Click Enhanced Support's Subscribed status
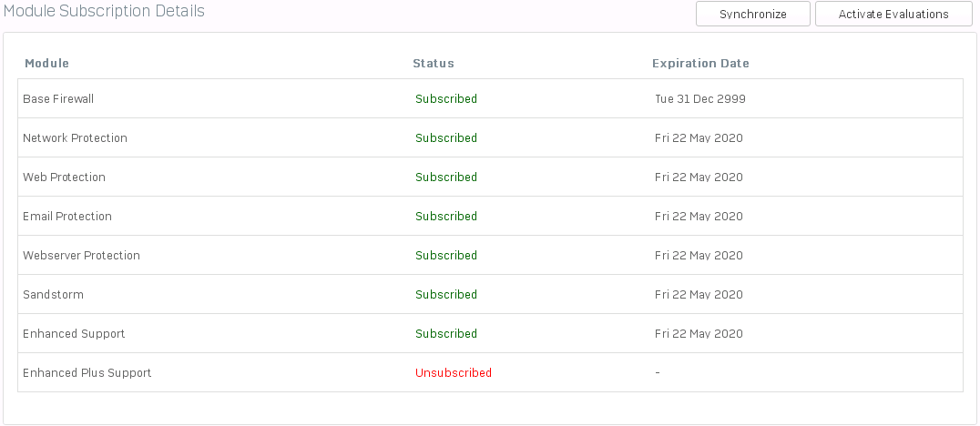This screenshot has height=426, width=980. coord(446,333)
